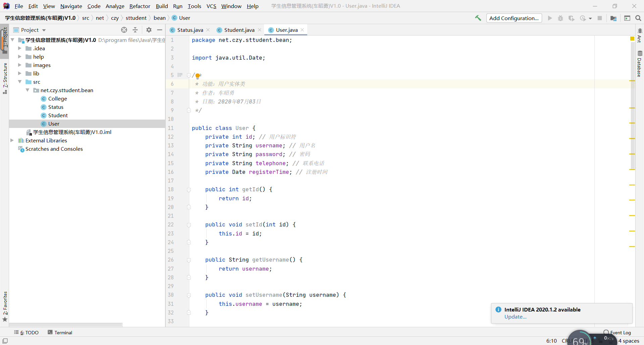Click the Run with Coverage icon
The width and height of the screenshot is (644, 345).
click(x=571, y=18)
